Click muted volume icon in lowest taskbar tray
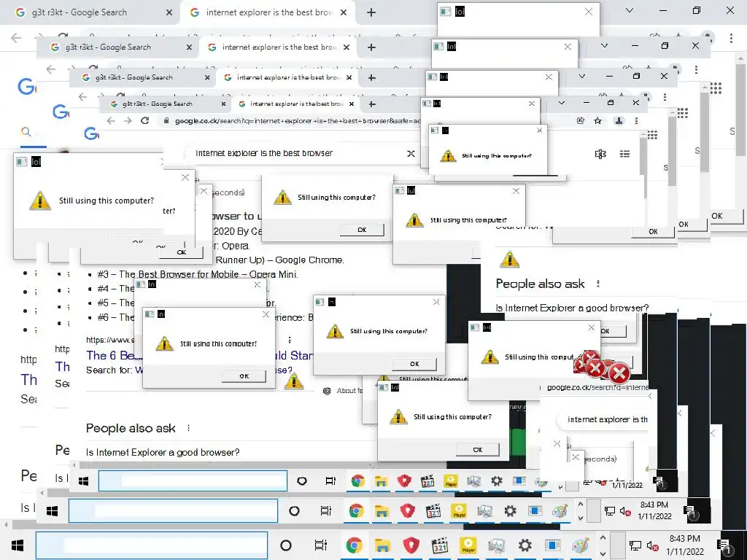The height and width of the screenshot is (560, 747). click(653, 545)
